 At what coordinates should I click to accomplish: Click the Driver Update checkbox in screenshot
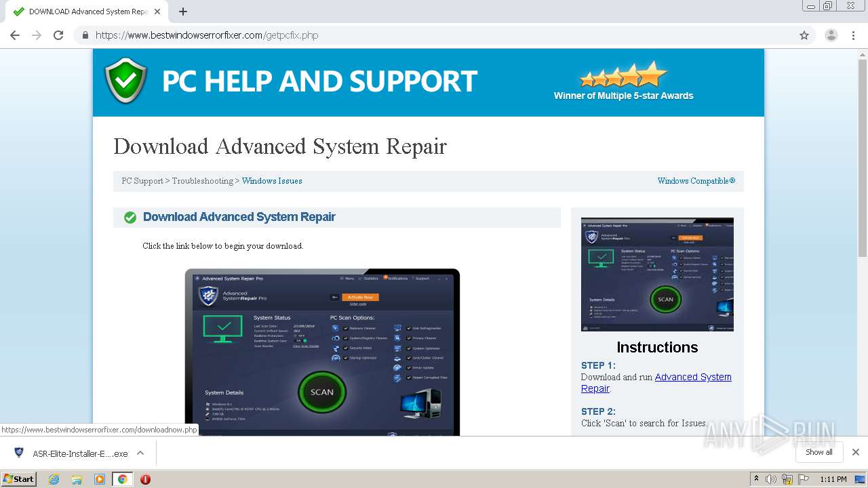tap(409, 368)
